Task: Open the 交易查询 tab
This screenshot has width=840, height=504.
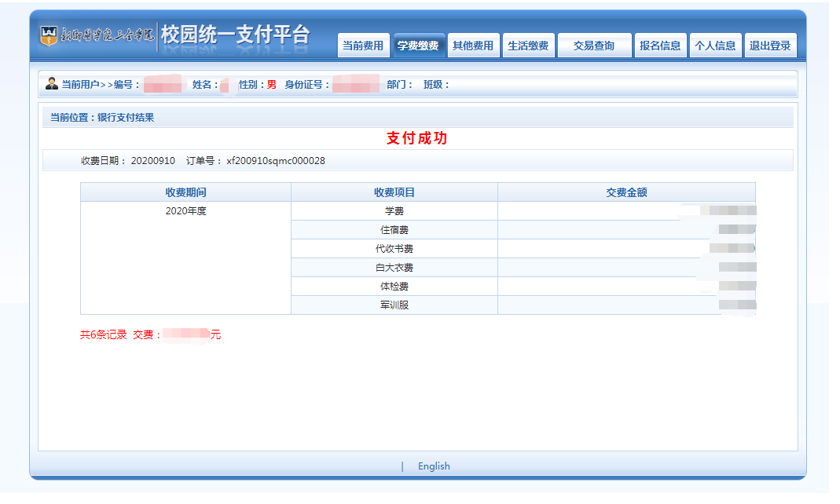Action: [594, 46]
